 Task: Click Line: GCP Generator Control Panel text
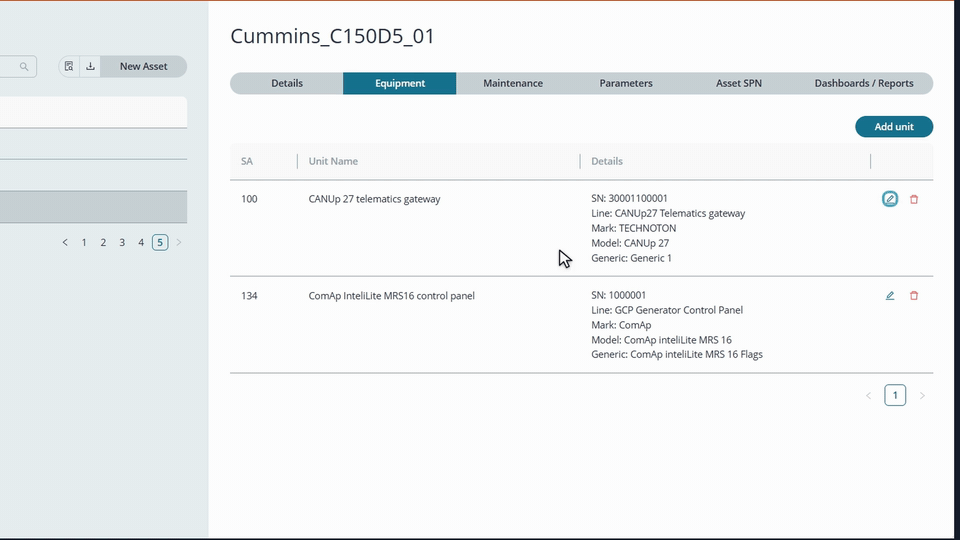667,310
